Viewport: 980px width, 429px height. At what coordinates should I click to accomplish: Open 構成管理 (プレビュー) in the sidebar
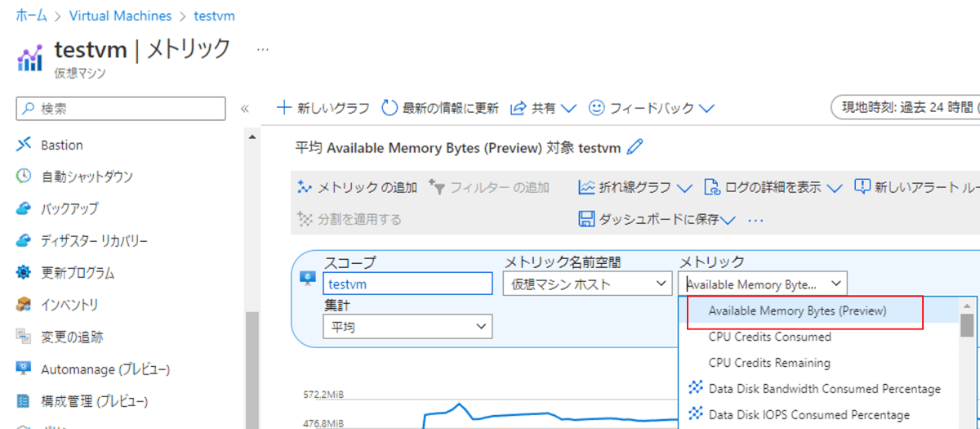tap(94, 401)
